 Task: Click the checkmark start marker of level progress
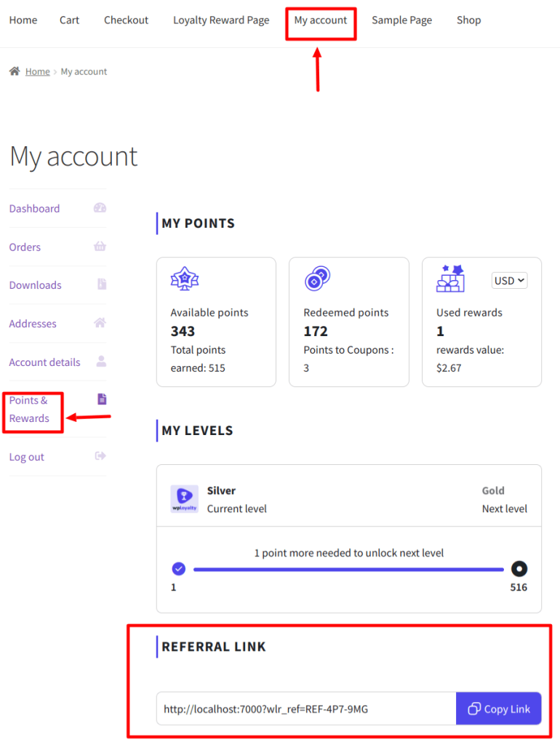(179, 568)
